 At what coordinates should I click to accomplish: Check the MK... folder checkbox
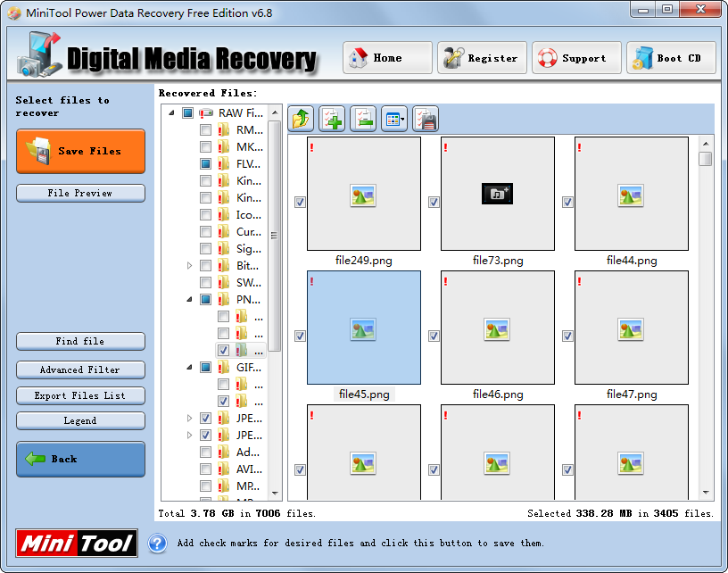[x=206, y=146]
